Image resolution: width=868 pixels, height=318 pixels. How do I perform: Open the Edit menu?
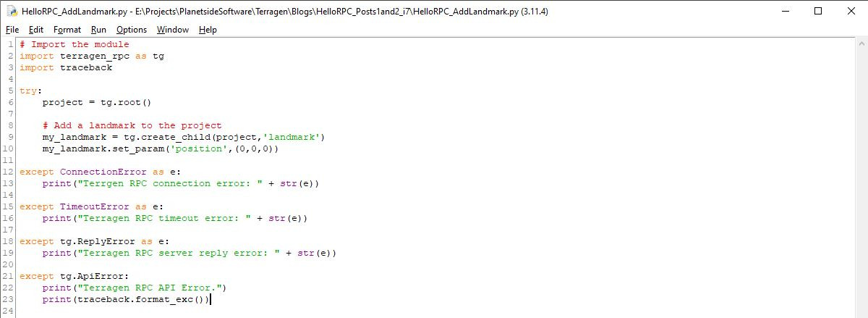pyautogui.click(x=36, y=30)
